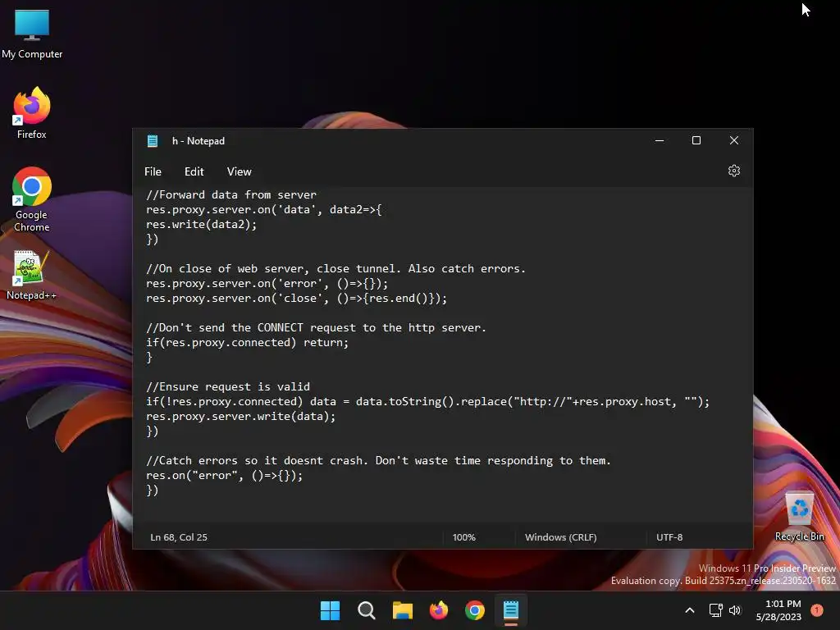
Task: Click the "h - Notepad" window title
Action: pyautogui.click(x=199, y=141)
